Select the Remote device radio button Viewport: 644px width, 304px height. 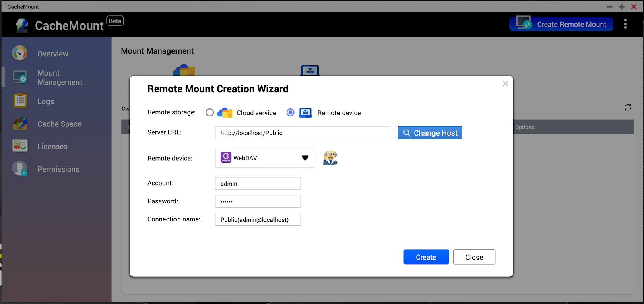[x=290, y=113]
